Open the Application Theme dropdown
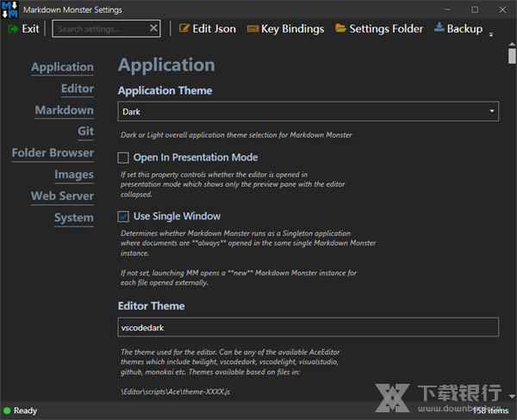 pos(308,111)
